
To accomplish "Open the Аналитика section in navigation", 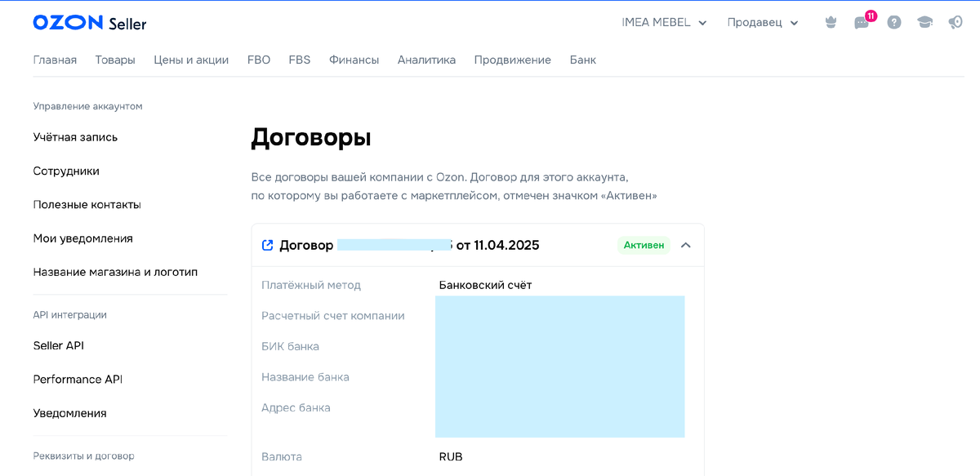I will pyautogui.click(x=426, y=59).
